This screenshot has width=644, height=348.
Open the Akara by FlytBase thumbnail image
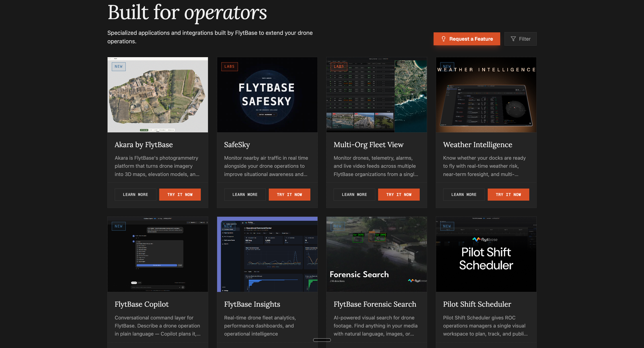click(158, 95)
